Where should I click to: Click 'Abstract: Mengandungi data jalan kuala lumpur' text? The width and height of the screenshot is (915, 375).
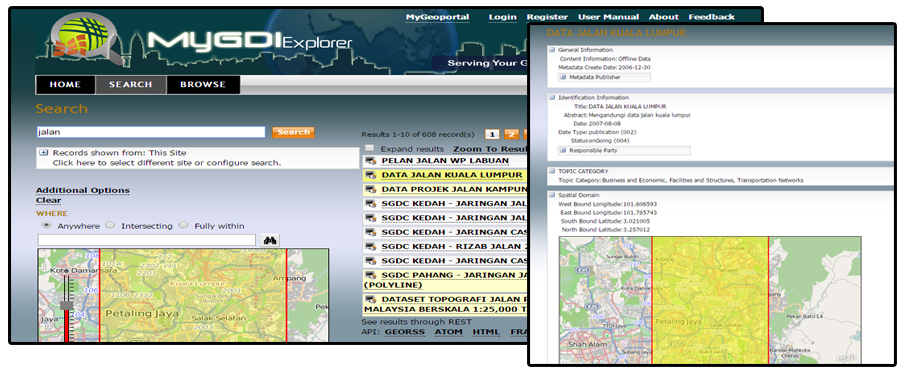tap(627, 115)
